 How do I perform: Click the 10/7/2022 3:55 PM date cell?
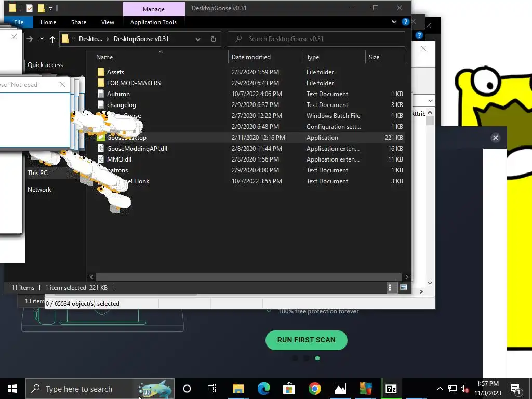point(257,181)
